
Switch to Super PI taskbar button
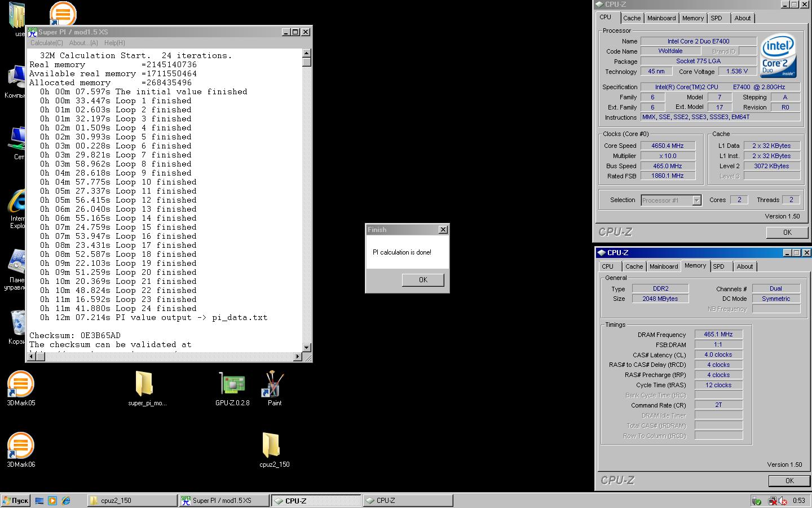[224, 500]
